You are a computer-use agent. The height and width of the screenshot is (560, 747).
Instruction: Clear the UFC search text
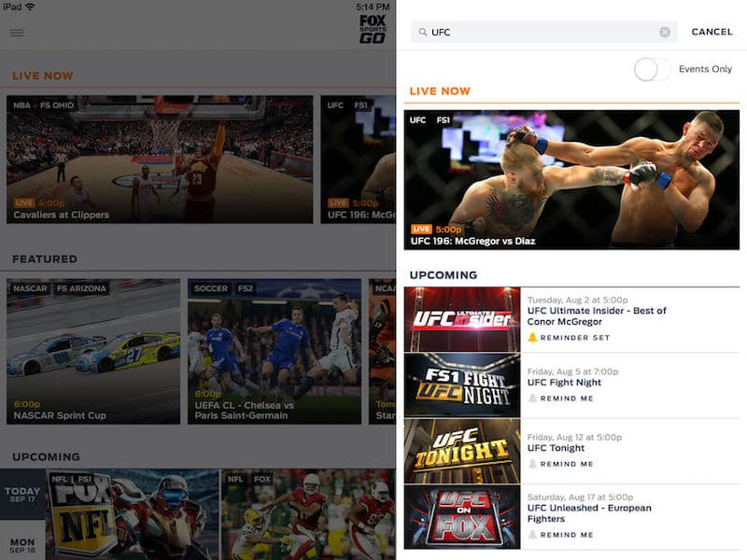coord(665,32)
